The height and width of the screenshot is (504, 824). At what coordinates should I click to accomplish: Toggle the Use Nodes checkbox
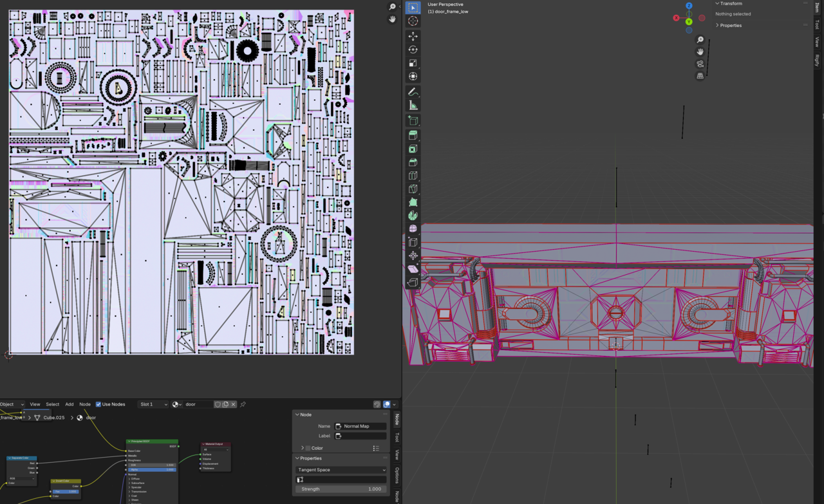tap(98, 404)
